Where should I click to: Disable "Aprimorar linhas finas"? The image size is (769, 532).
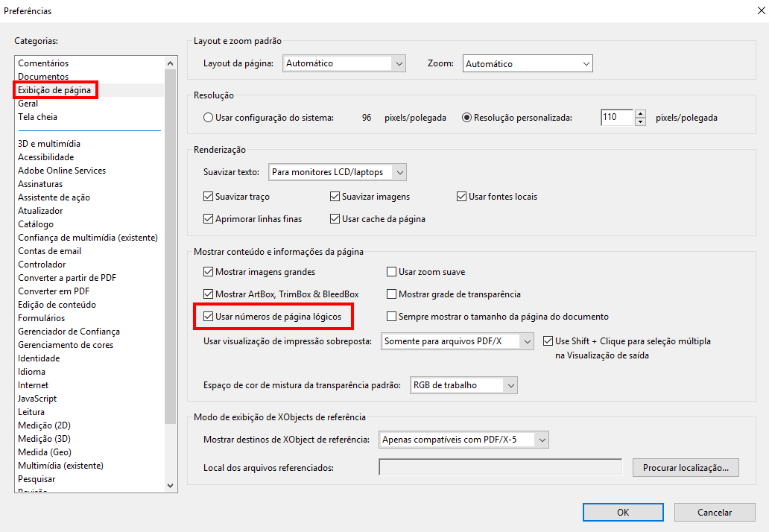click(x=207, y=218)
